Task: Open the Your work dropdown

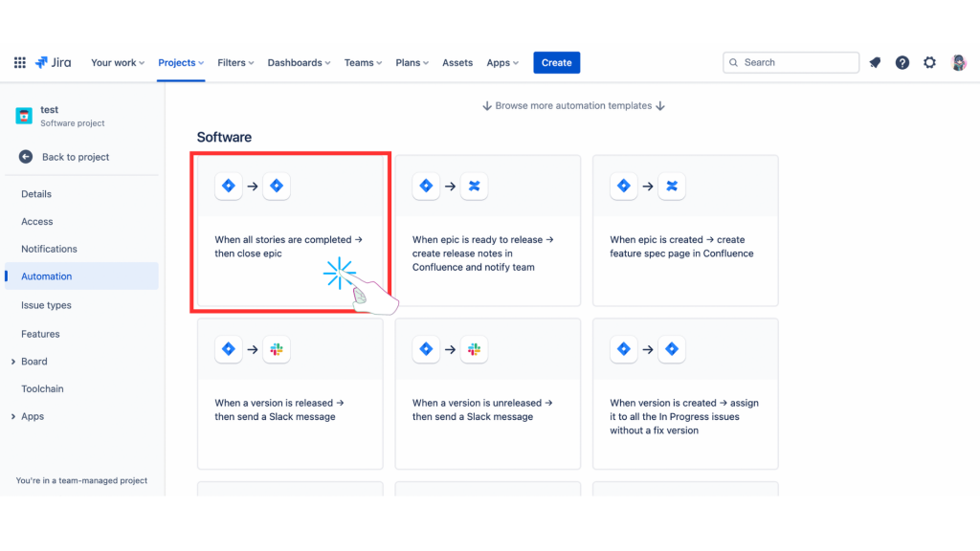Action: (118, 62)
